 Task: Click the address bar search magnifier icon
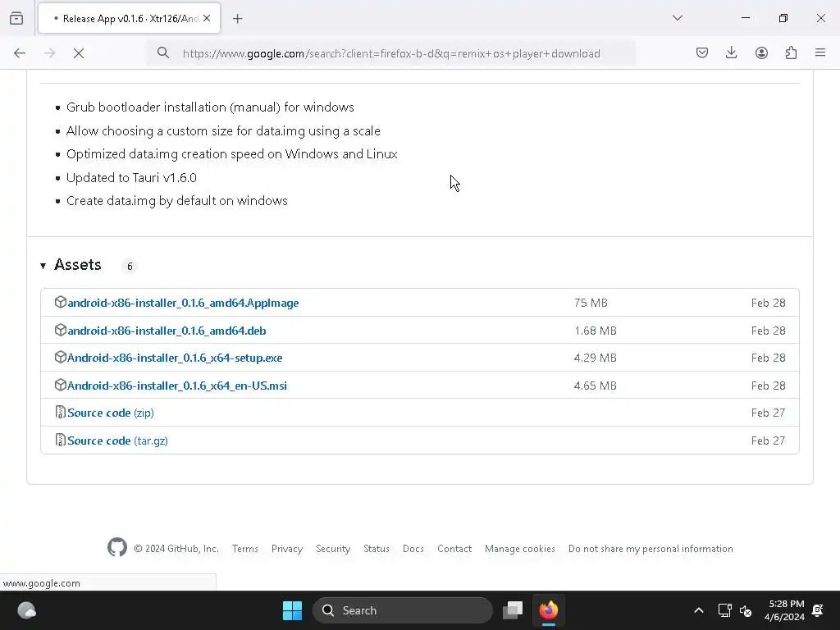(x=163, y=52)
